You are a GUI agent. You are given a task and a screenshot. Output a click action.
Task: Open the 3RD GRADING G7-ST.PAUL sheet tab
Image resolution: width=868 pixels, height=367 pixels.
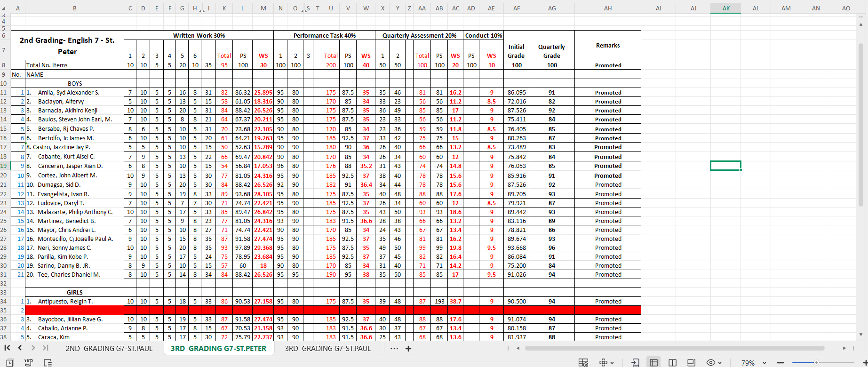point(328,349)
